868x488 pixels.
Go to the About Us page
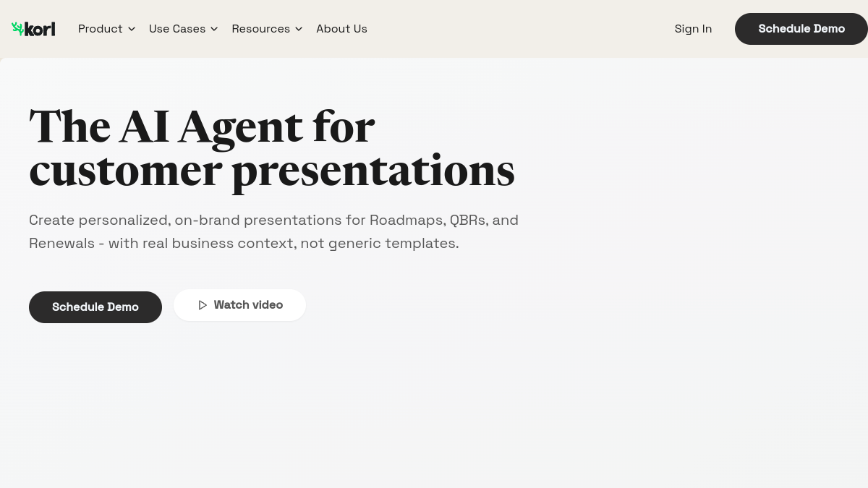click(x=341, y=29)
